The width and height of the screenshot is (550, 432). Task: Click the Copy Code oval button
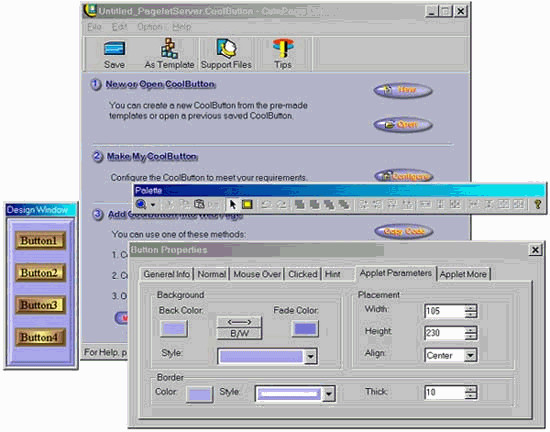[404, 231]
